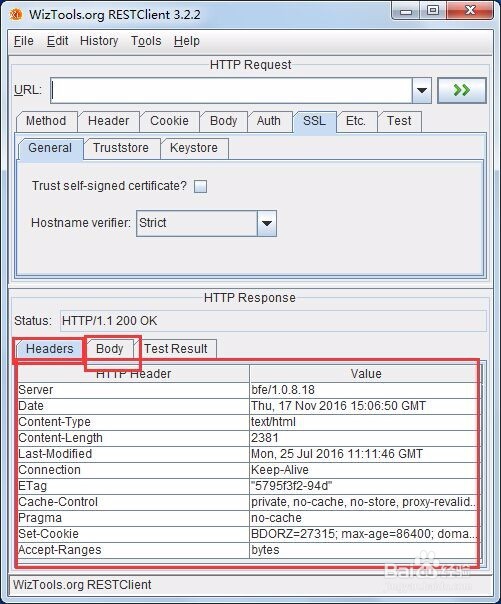Send request with green double-arrow button

[462, 90]
